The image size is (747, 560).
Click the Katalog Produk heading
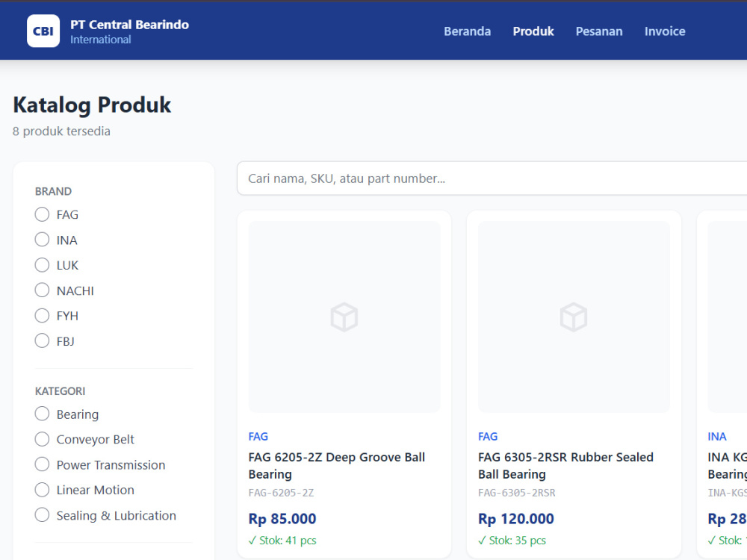[92, 105]
